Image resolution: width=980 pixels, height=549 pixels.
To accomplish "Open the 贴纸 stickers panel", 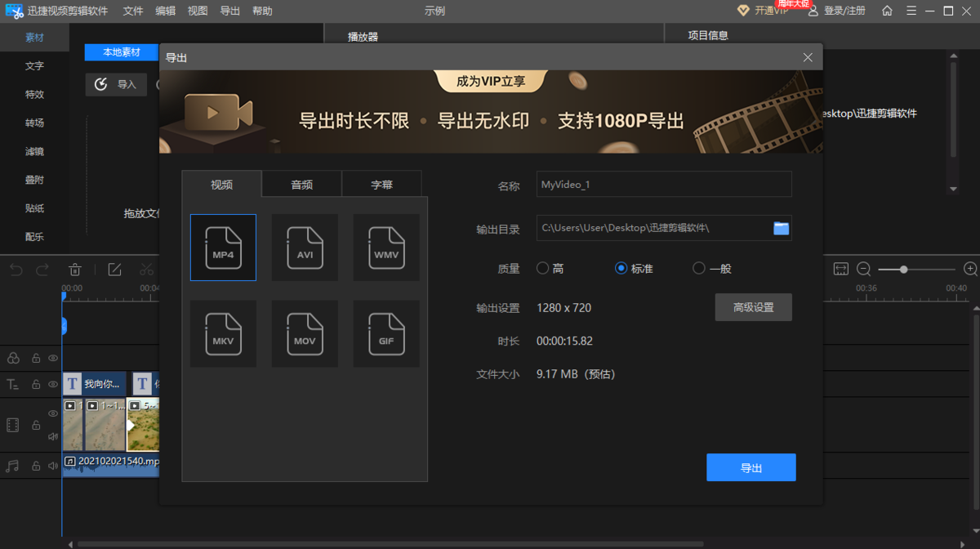I will tap(34, 208).
